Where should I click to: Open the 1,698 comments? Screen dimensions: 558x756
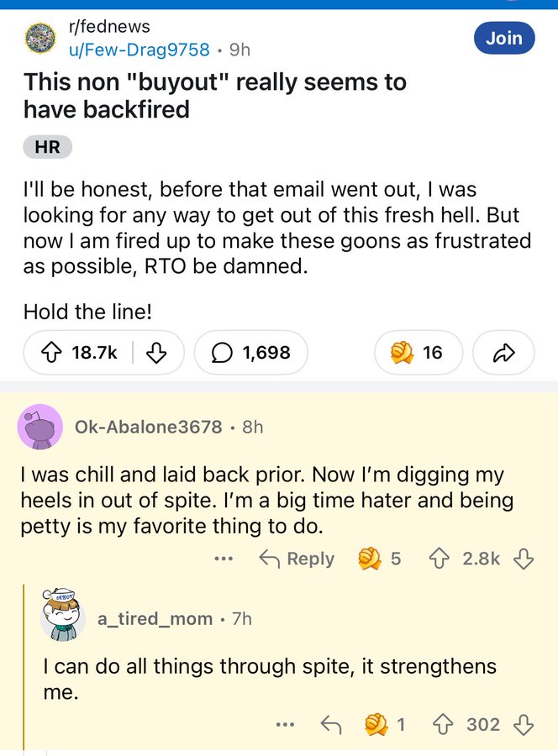[x=250, y=353]
